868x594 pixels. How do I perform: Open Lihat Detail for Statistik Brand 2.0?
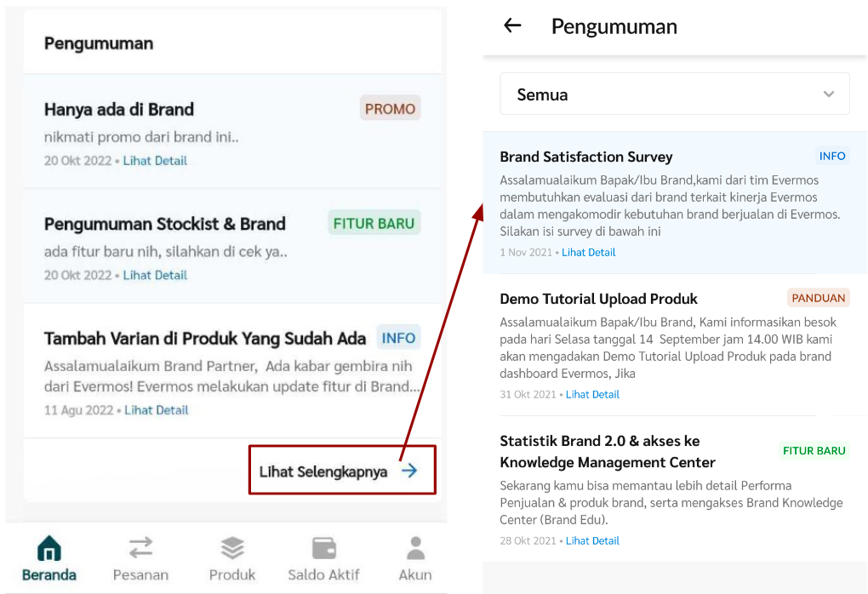pyautogui.click(x=592, y=541)
